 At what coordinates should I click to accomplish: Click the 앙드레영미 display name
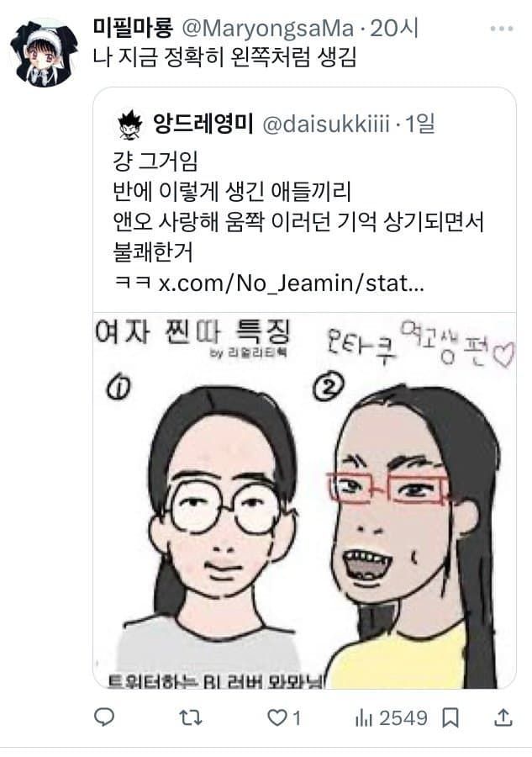[x=203, y=124]
